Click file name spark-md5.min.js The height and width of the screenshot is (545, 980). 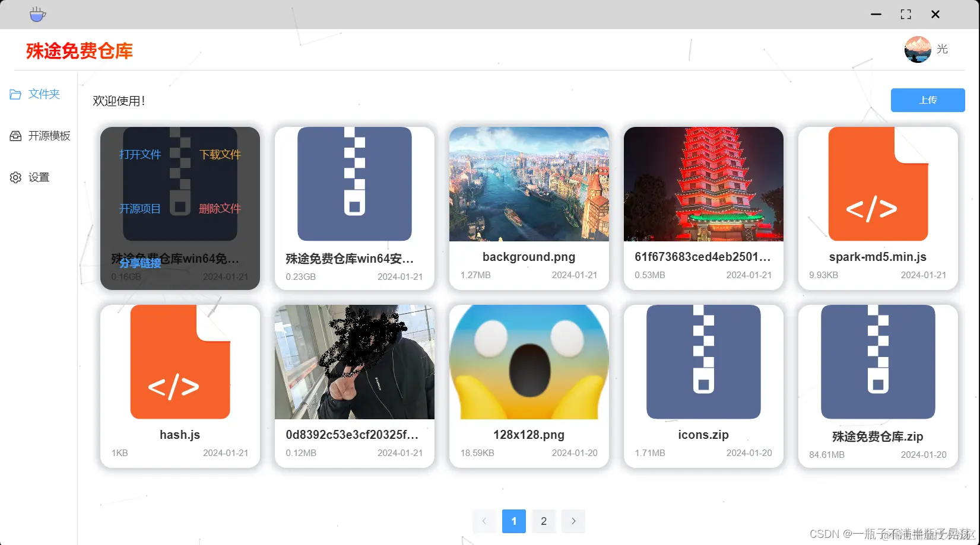(878, 257)
